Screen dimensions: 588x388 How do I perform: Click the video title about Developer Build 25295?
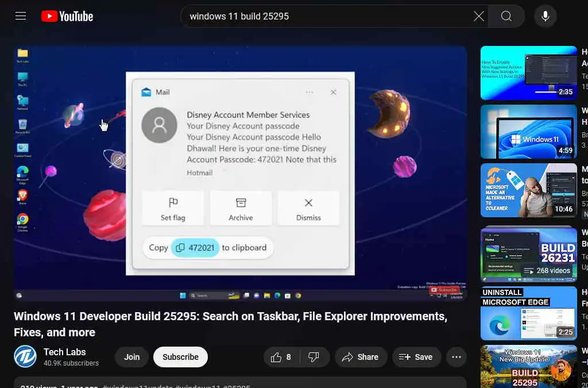pos(230,324)
